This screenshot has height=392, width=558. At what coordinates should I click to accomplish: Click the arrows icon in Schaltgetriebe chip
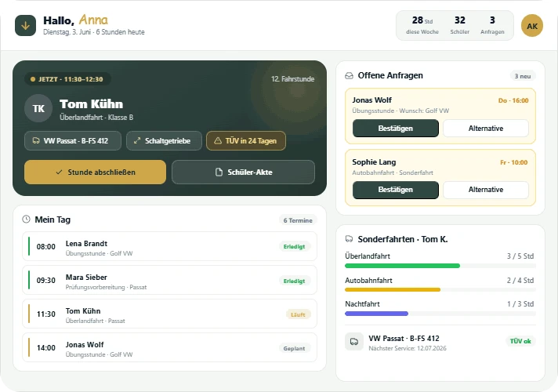(x=137, y=140)
